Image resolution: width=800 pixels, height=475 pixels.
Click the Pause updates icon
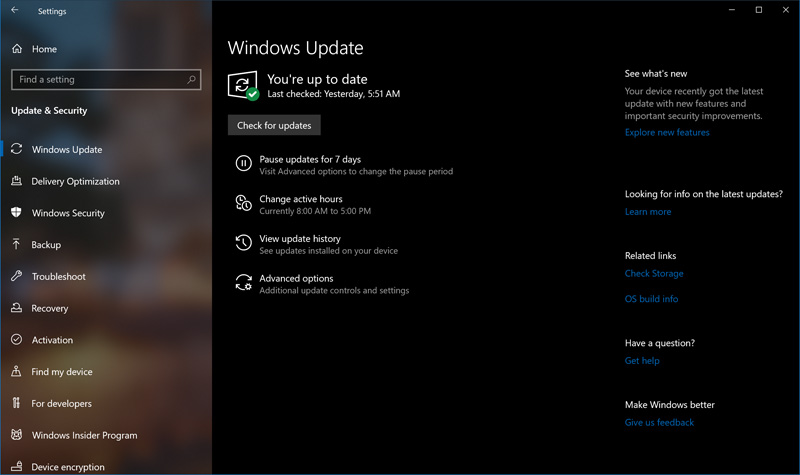(x=243, y=164)
